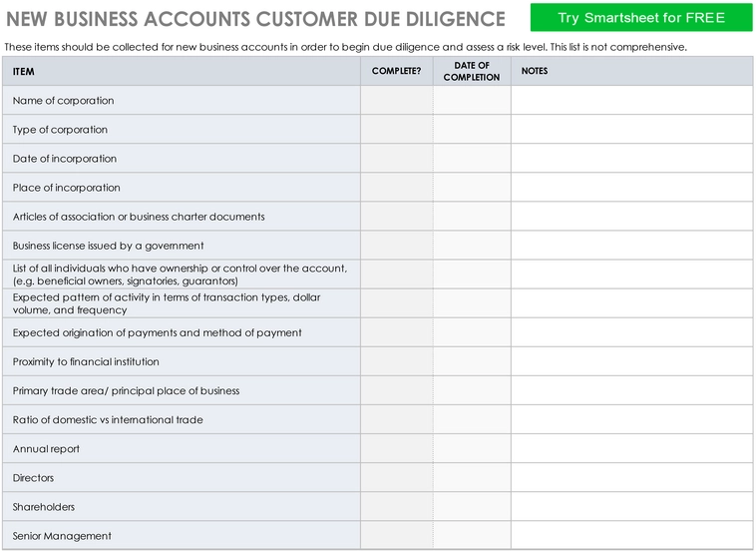Click 'Primary trade area/ principal place of business'
Viewport: 756px width, 552px height.
coord(182,390)
